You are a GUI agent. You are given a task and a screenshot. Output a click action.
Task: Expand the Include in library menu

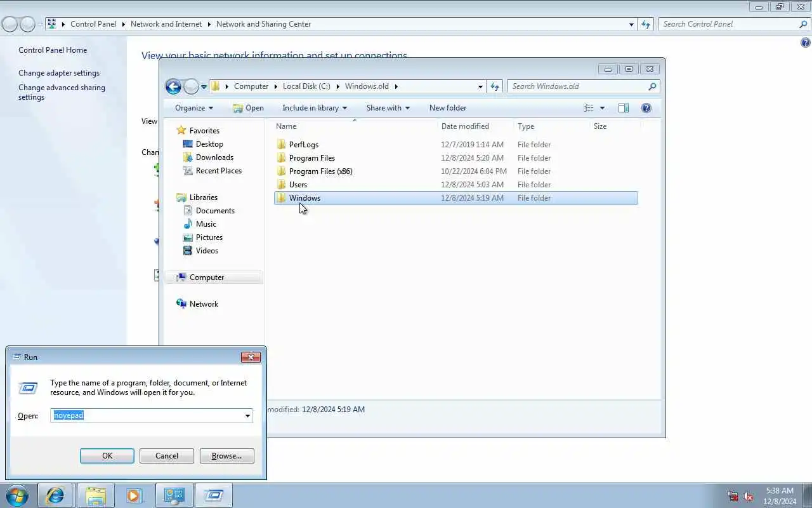315,108
